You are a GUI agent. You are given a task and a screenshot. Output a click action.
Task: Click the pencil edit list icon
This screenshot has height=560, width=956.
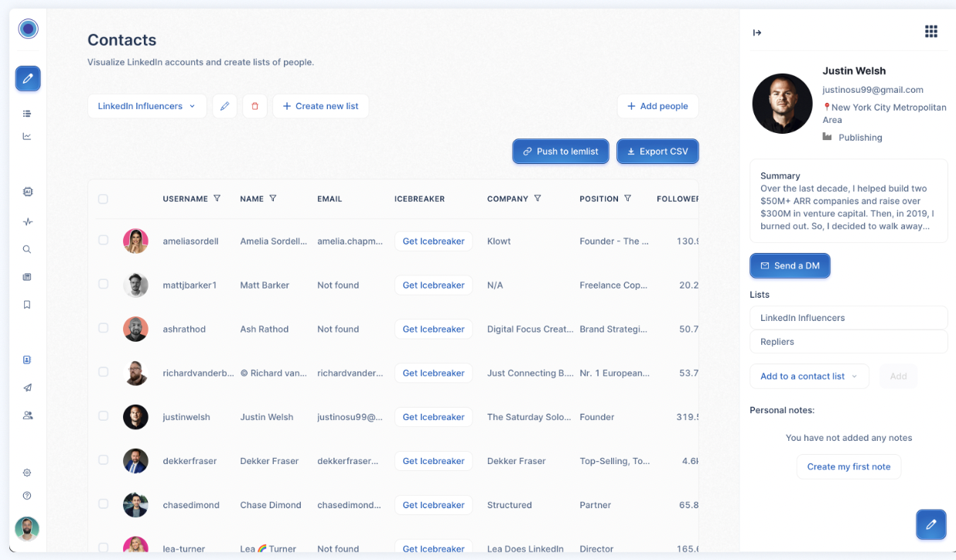[224, 106]
